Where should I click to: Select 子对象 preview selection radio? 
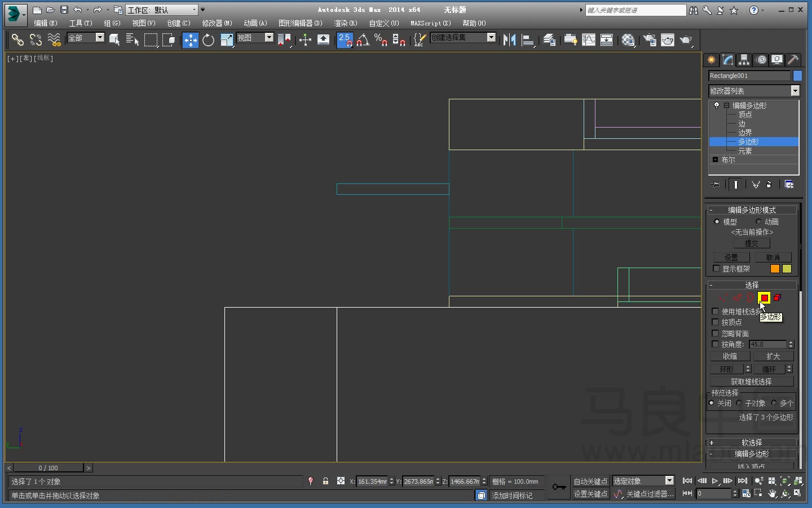coord(739,403)
